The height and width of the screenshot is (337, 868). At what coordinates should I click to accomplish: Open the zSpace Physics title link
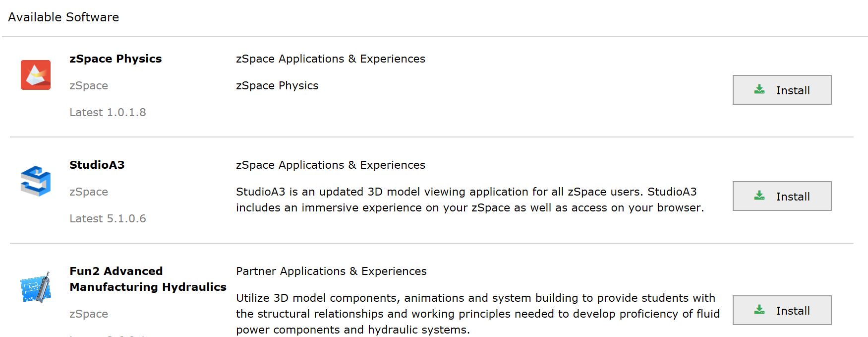(115, 59)
